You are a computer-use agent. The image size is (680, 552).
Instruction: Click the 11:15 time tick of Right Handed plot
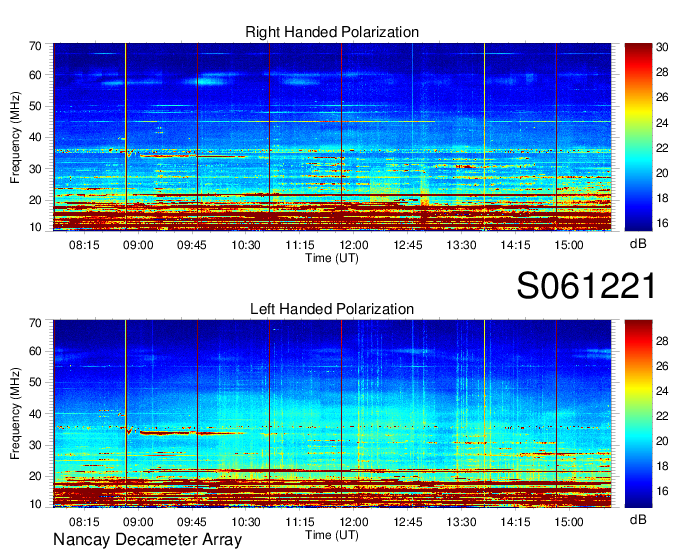click(300, 245)
